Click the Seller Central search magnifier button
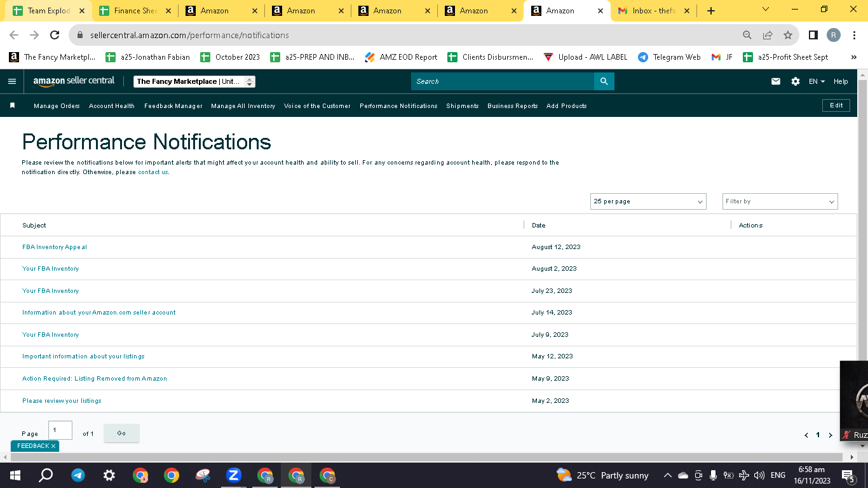The width and height of the screenshot is (868, 488). coord(604,81)
